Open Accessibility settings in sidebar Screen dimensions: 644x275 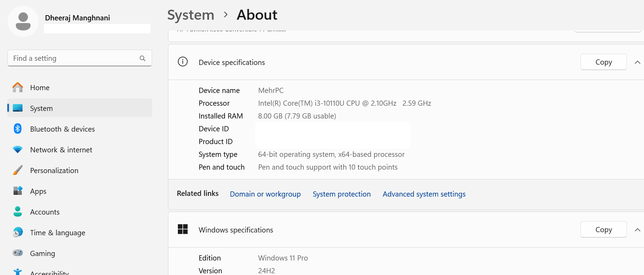click(x=49, y=273)
